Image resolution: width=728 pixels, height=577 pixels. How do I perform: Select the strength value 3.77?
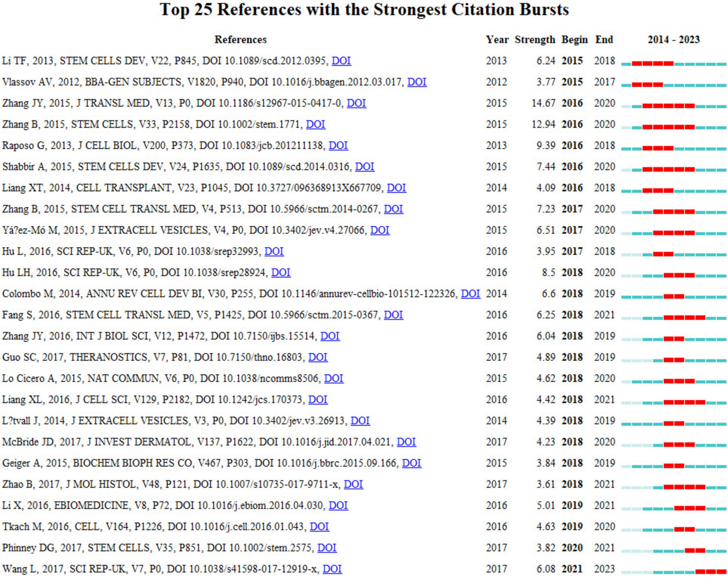pos(546,82)
